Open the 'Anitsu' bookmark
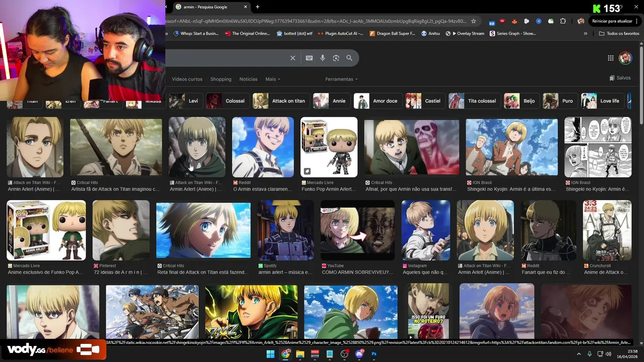 [430, 34]
